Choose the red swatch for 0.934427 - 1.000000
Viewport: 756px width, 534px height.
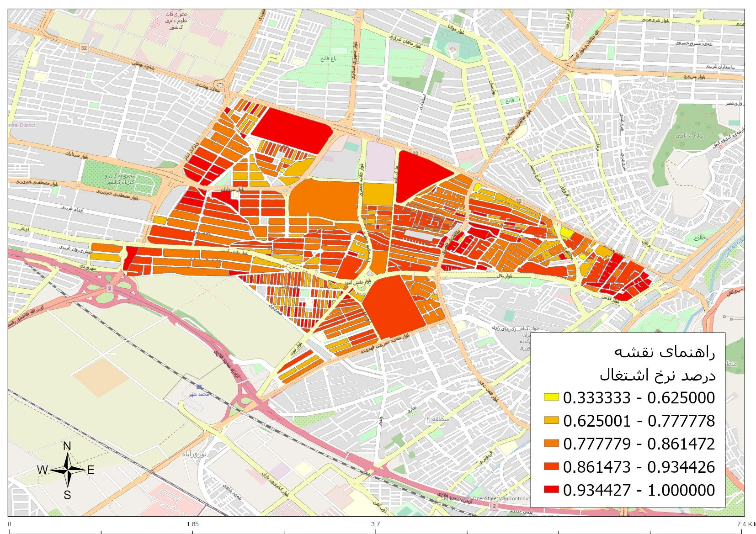(551, 490)
